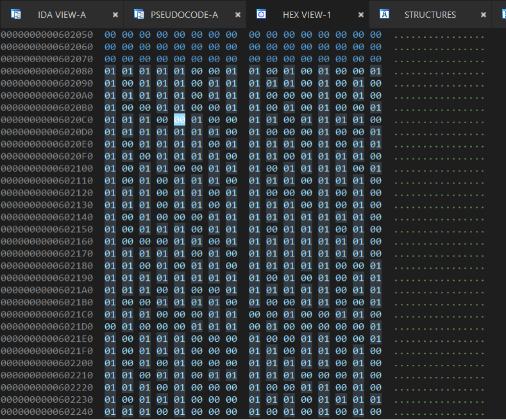Screen dimensions: 506x420
Task: Click address 0000000000602100
Action: tap(47, 169)
